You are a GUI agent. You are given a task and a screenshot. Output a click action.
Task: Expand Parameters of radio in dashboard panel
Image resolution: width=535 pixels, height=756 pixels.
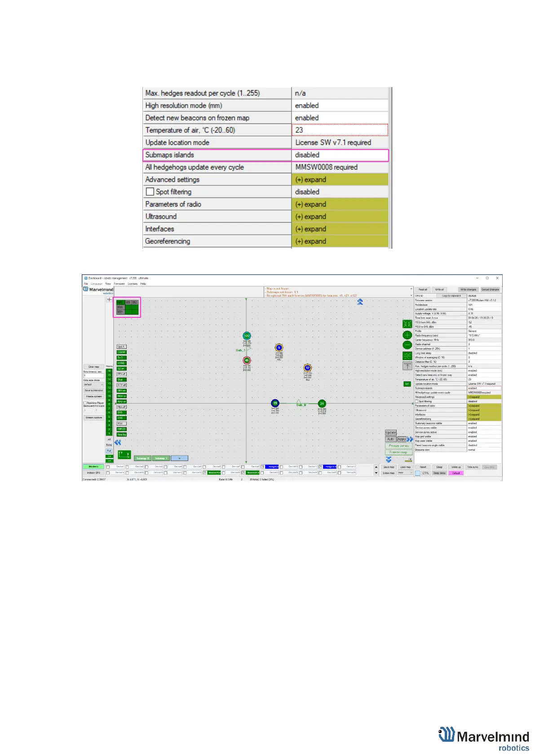(x=484, y=406)
